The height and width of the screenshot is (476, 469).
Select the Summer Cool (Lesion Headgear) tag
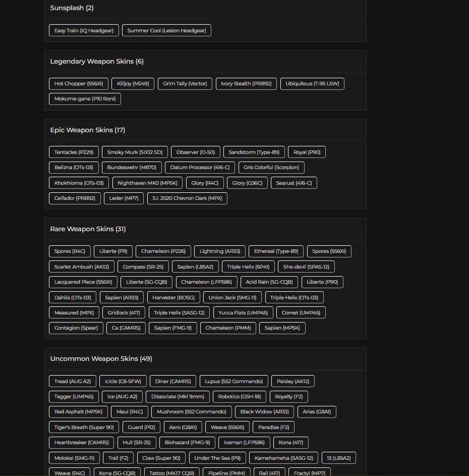(x=166, y=30)
